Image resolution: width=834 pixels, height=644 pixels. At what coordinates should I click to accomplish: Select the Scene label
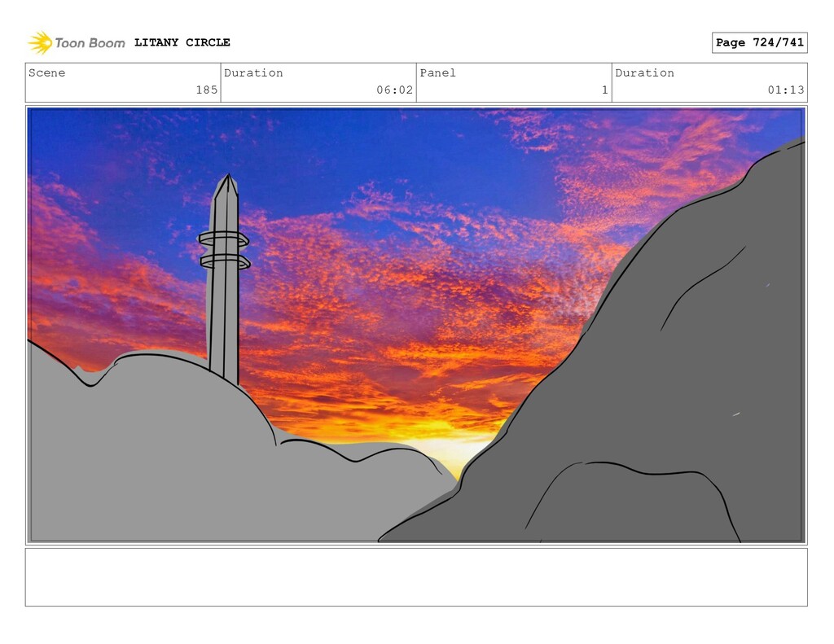pos(46,72)
